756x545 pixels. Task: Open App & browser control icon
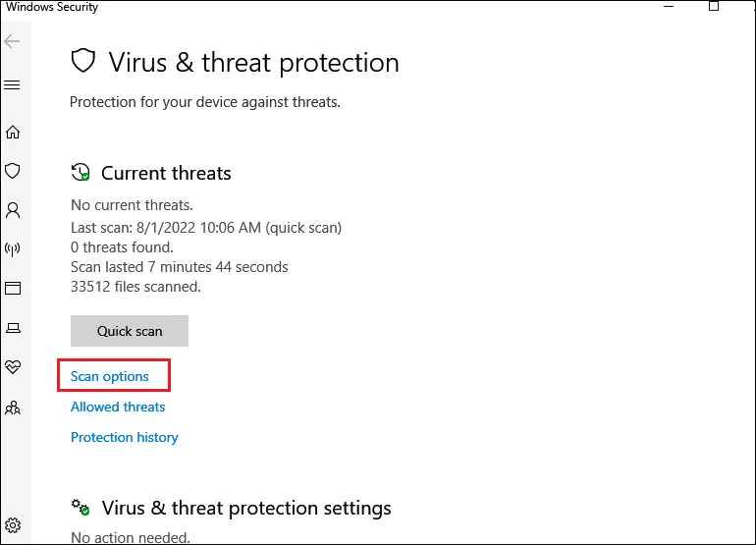click(x=13, y=289)
